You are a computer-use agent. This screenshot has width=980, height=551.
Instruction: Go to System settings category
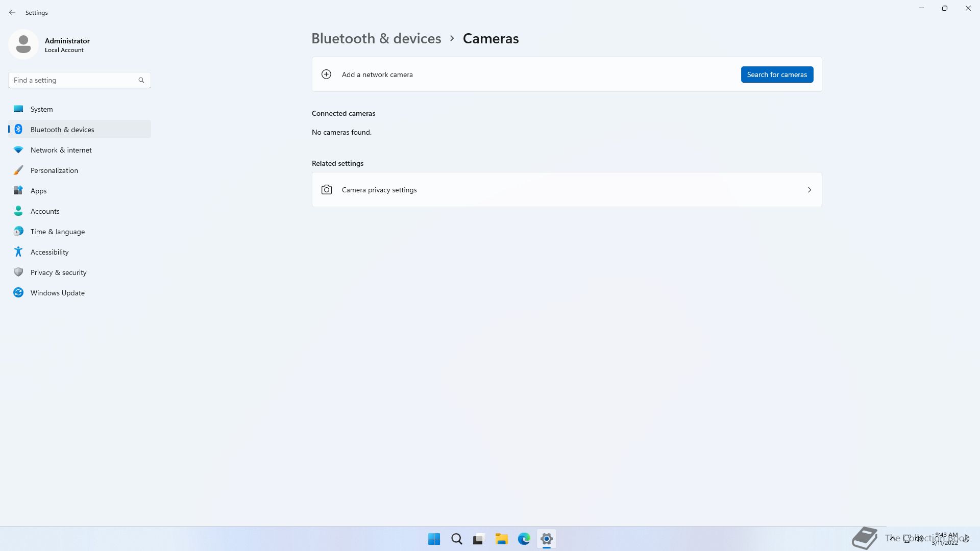pos(41,109)
